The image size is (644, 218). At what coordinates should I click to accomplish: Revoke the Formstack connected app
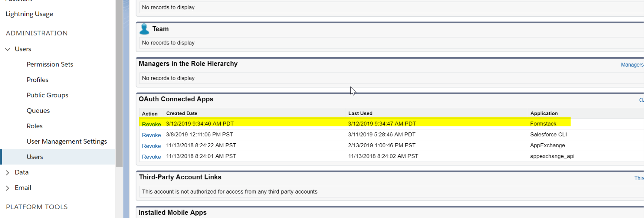coord(152,124)
